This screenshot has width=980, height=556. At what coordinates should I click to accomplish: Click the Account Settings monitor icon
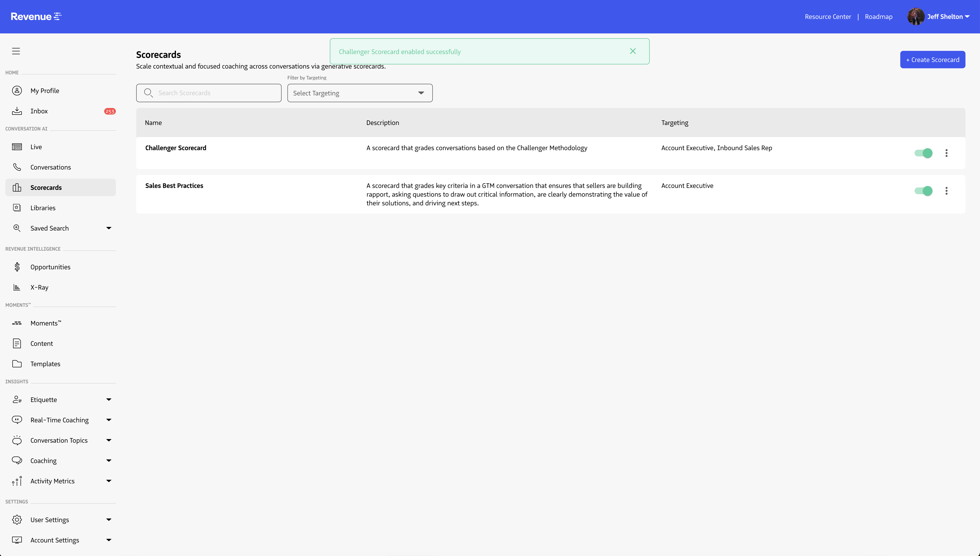coord(17,540)
